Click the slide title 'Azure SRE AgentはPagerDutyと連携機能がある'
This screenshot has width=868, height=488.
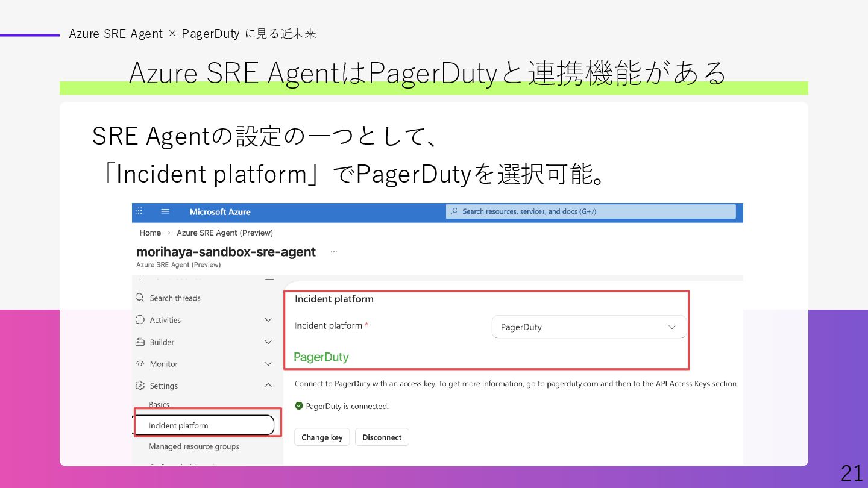point(428,73)
